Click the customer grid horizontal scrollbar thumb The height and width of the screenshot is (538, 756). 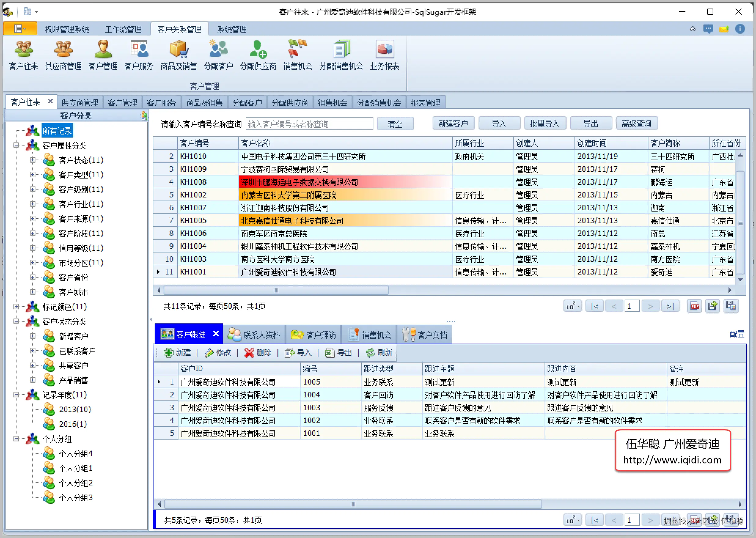[276, 290]
